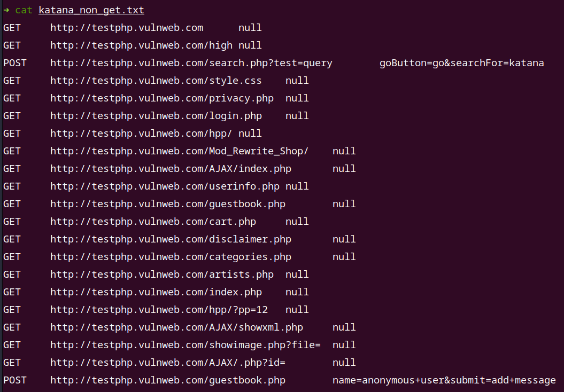Click the green prompt arrow
This screenshot has width=564, height=392.
6,10
